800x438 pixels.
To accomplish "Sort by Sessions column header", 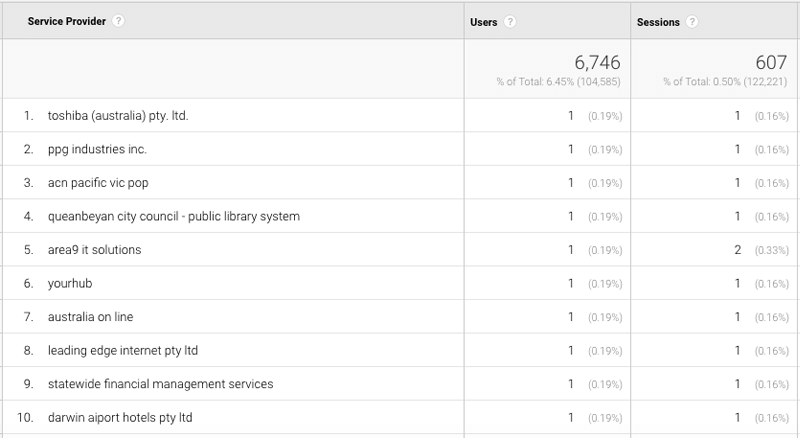I will (x=658, y=22).
